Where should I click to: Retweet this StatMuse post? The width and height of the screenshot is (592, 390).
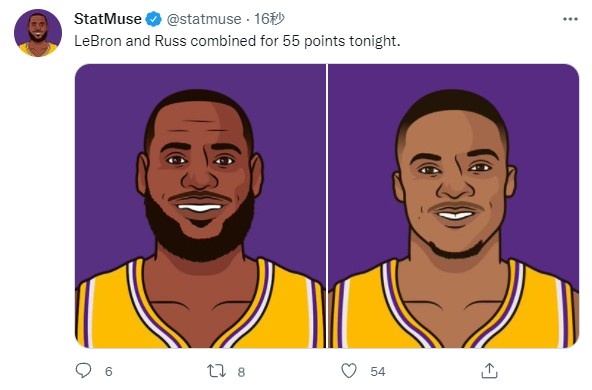coord(217,371)
